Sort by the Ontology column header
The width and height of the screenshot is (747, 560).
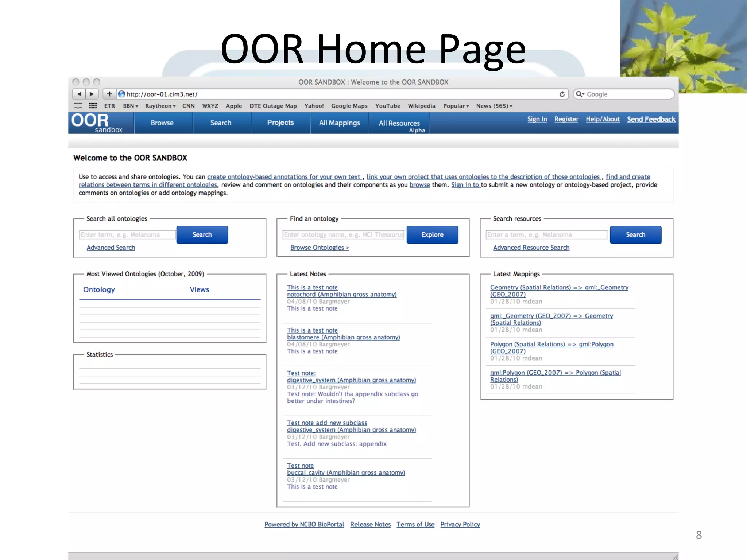coord(99,289)
